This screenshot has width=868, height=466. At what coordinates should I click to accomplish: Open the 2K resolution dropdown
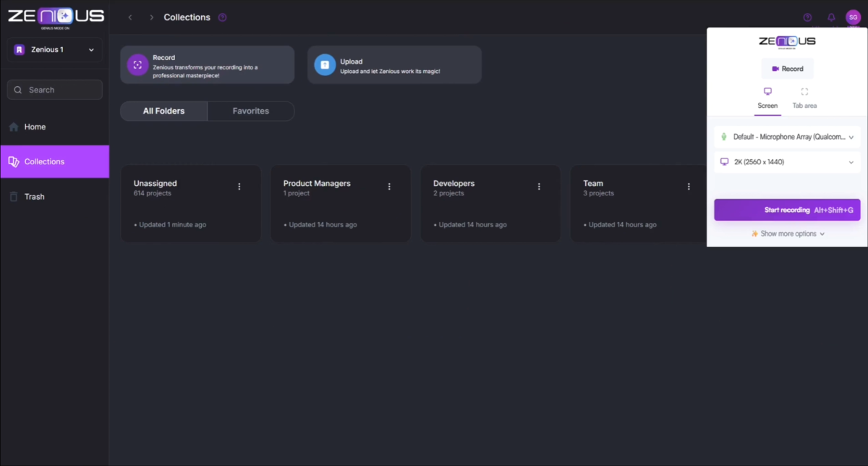(787, 162)
